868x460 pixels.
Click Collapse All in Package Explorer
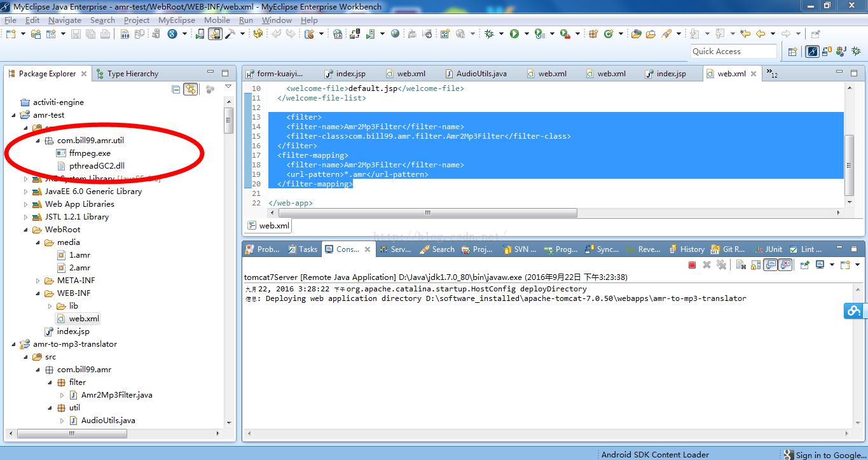(x=176, y=90)
